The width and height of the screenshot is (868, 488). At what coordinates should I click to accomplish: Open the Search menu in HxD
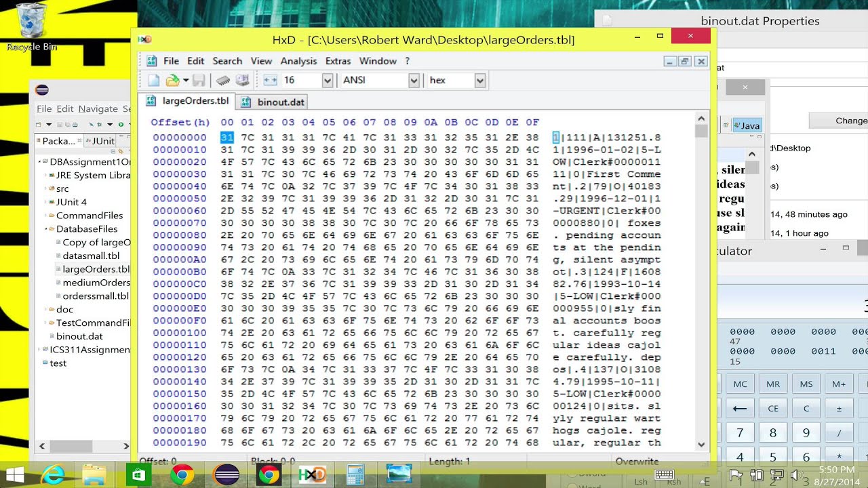point(227,61)
